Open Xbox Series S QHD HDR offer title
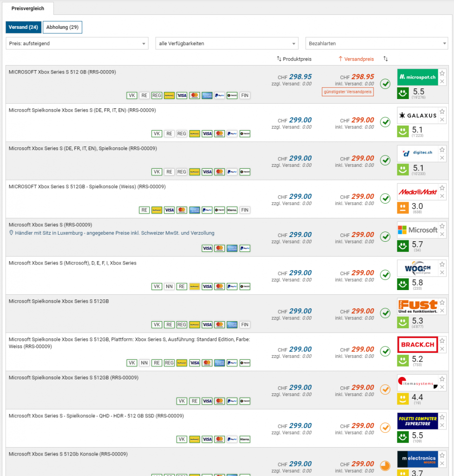The height and width of the screenshot is (476, 454). coord(96,416)
